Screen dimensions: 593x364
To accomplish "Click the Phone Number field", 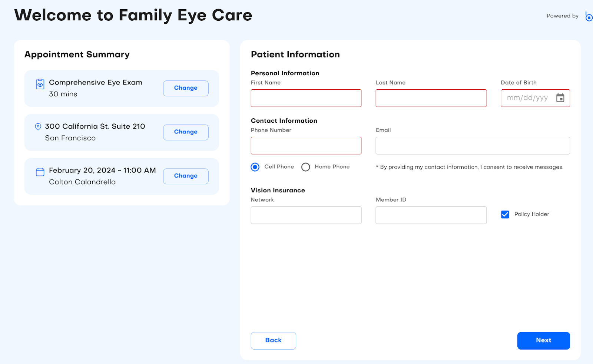I will coord(306,145).
